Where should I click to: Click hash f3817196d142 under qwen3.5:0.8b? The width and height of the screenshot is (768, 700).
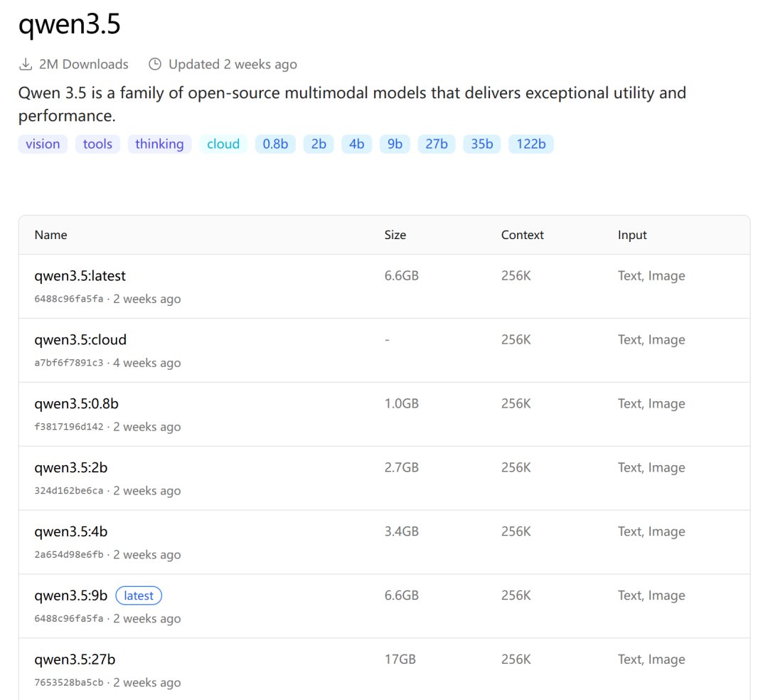coord(68,427)
